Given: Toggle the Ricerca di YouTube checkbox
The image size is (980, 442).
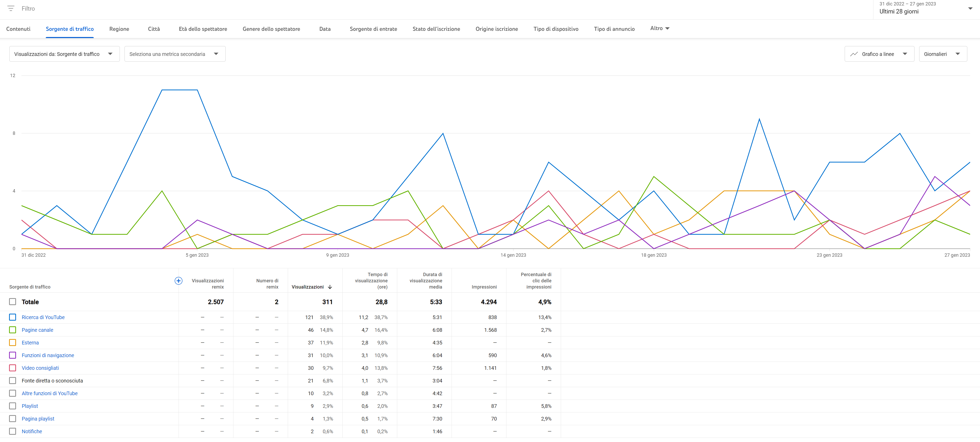Looking at the screenshot, I should (x=13, y=317).
